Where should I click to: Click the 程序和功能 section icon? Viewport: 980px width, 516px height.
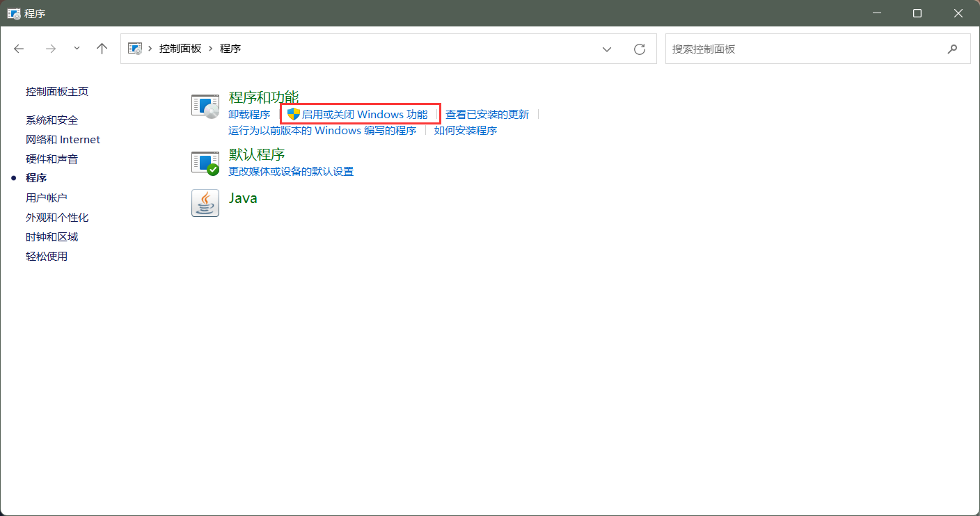coord(205,106)
